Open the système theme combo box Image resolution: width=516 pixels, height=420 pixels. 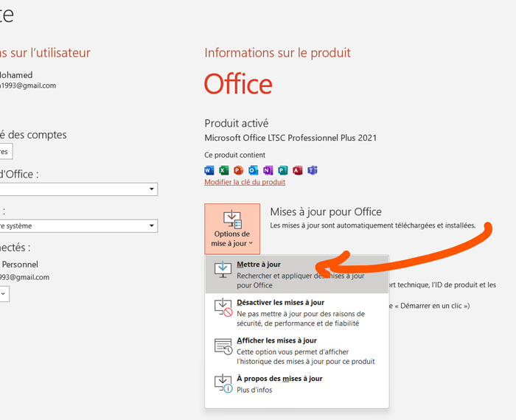tap(78, 226)
